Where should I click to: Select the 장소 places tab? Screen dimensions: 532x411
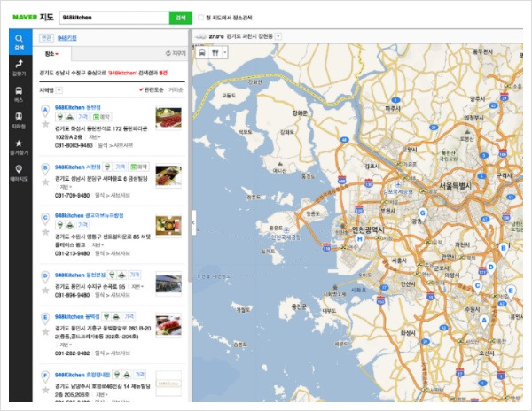coord(51,54)
